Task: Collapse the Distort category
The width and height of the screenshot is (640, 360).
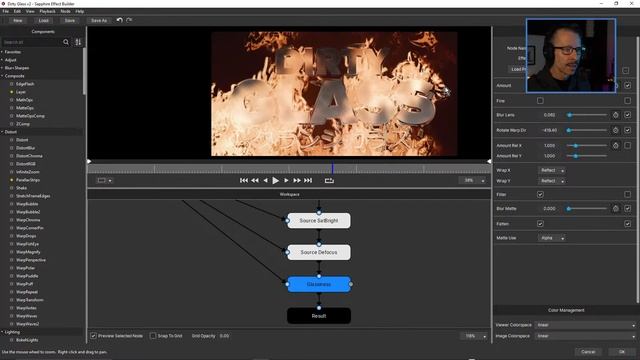Action: (2, 132)
